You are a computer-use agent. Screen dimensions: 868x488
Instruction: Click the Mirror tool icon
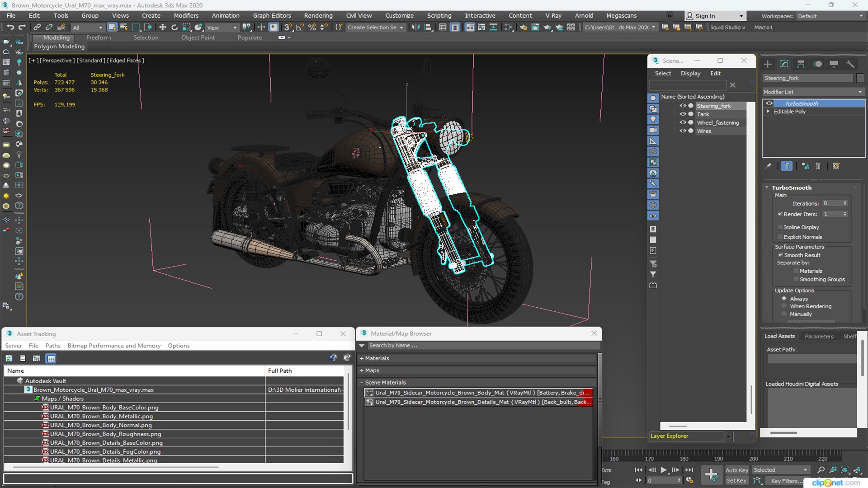(x=416, y=27)
